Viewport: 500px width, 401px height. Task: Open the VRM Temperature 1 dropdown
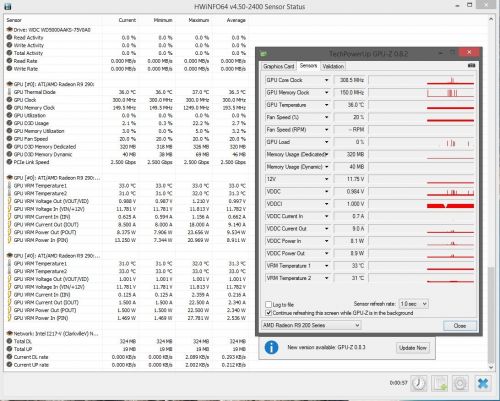pyautogui.click(x=326, y=266)
